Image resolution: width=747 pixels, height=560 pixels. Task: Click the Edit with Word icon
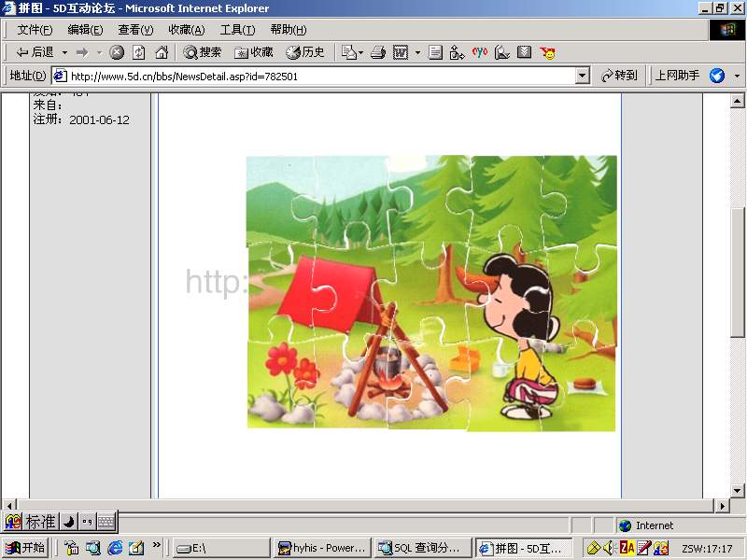(401, 52)
